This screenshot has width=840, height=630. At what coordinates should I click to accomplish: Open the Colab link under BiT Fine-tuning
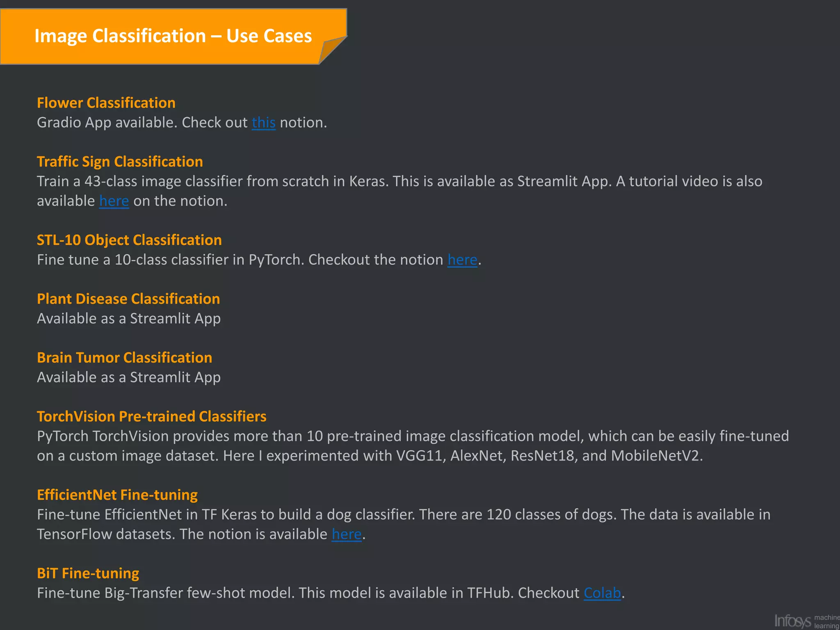click(602, 593)
